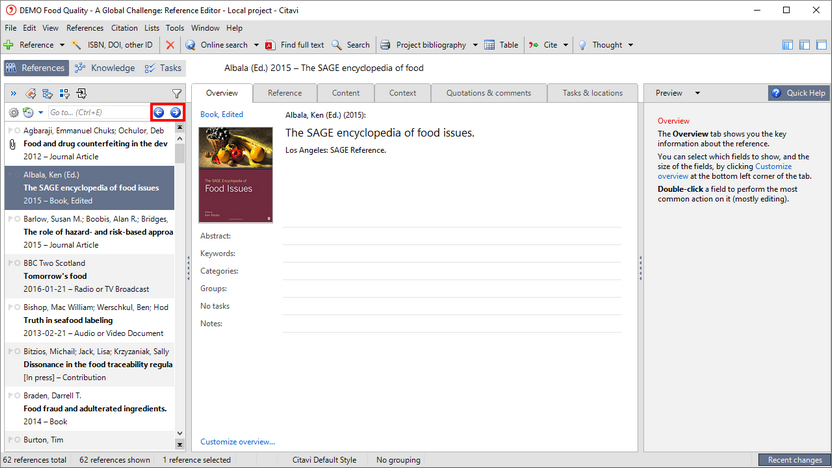Select the Agbaraji Food and drug counterfeiting reference
The height and width of the screenshot is (468, 832).
coord(90,143)
